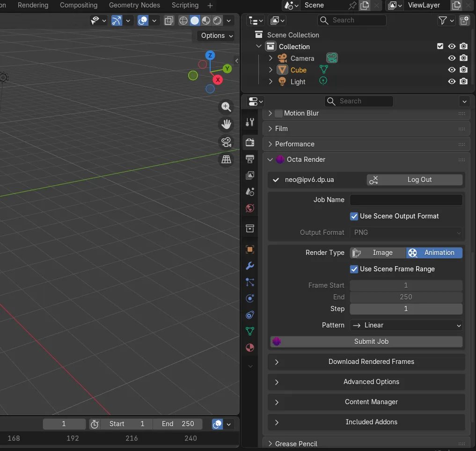This screenshot has width=476, height=451.
Task: Expand Download Rendered Frames section
Action: coord(366,362)
